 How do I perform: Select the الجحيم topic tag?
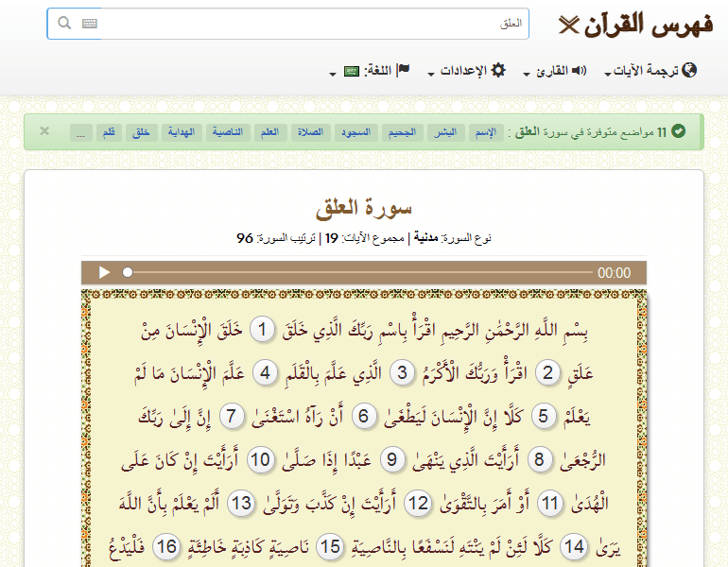402,132
